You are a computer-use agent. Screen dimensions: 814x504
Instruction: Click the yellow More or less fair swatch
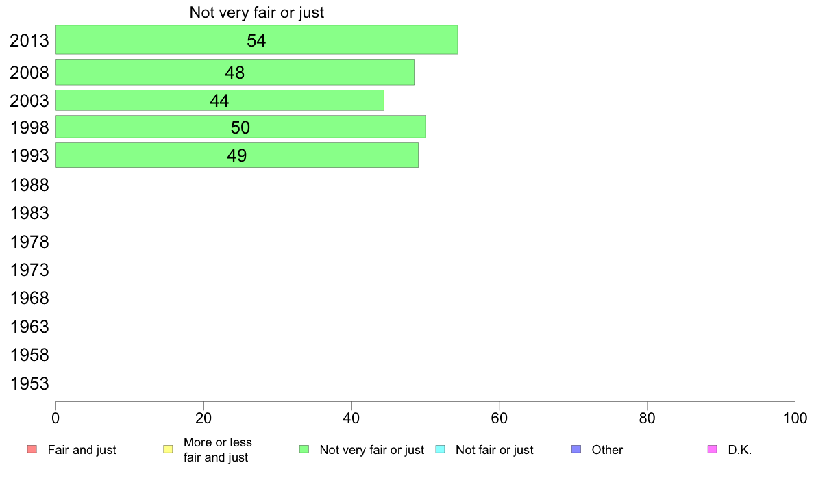(x=168, y=449)
